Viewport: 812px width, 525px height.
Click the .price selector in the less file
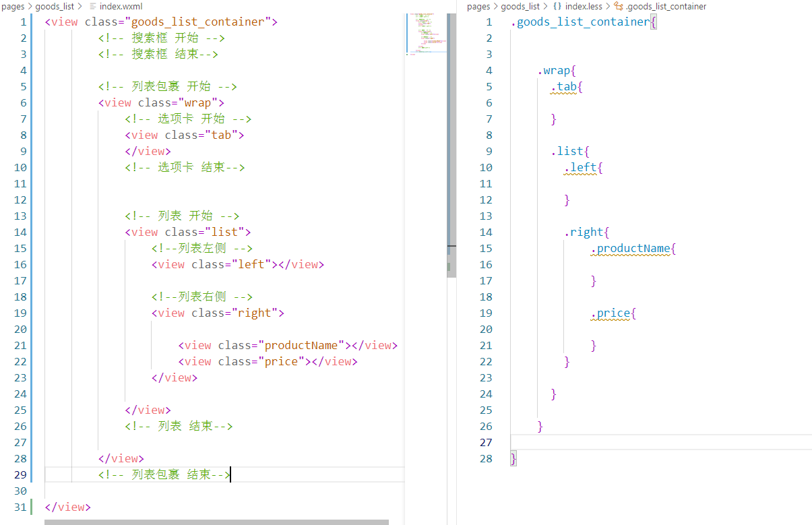point(610,313)
